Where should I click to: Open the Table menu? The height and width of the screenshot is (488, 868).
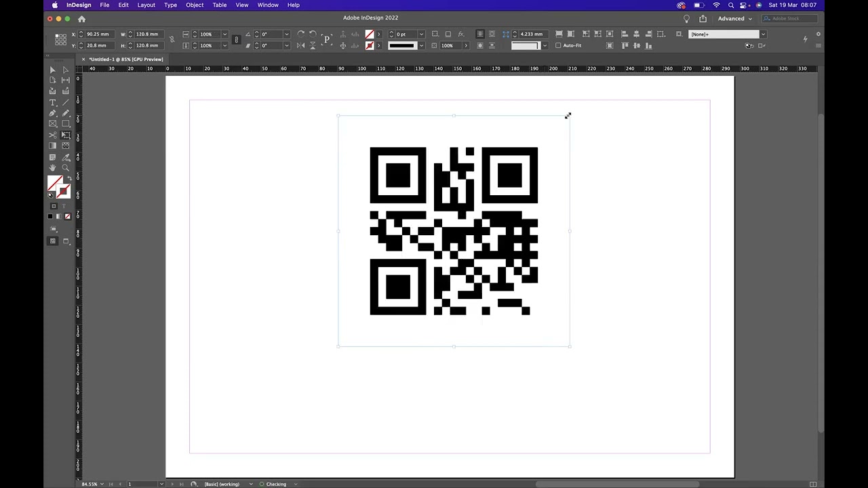[220, 5]
